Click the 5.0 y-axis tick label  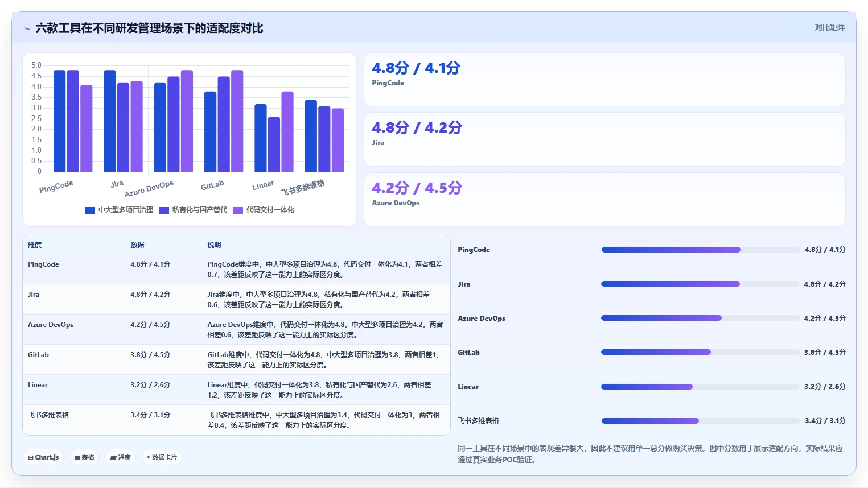[x=36, y=65]
